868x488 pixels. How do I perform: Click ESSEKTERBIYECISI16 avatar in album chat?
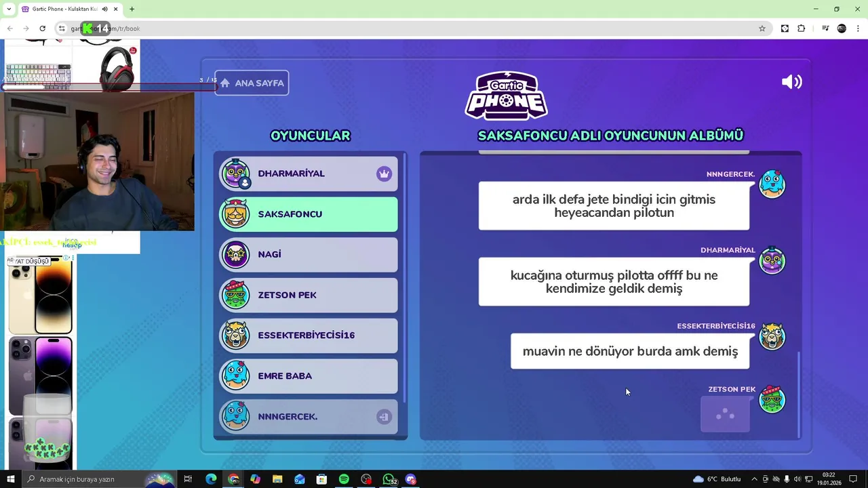772,336
